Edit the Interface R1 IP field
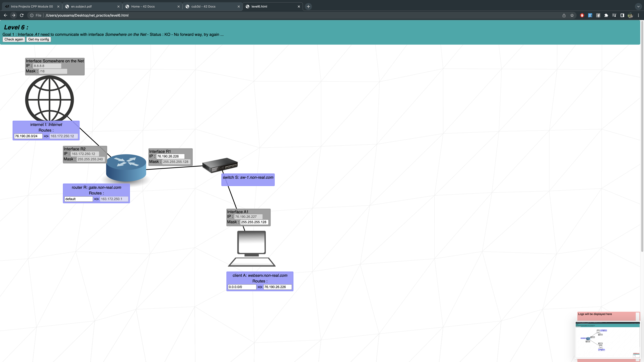644x362 pixels. pyautogui.click(x=170, y=156)
